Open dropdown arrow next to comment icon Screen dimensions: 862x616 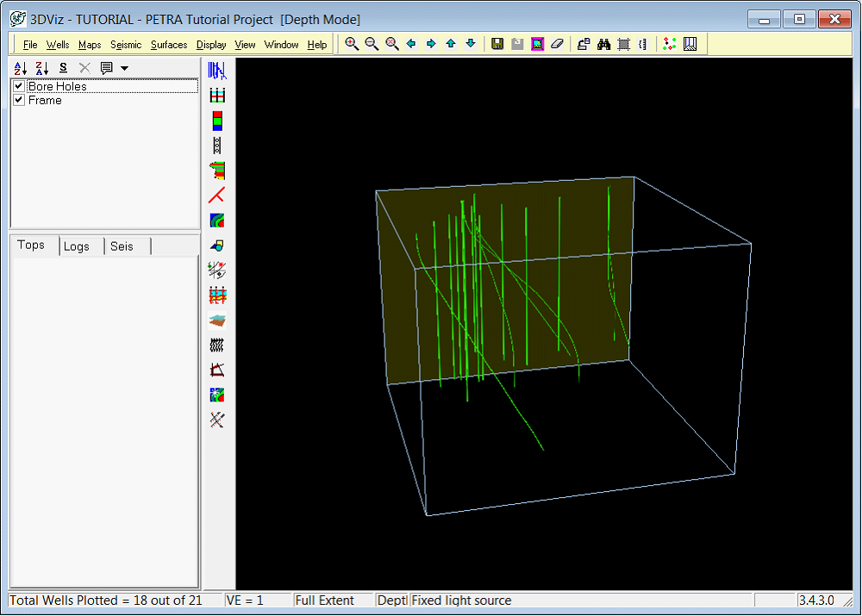pyautogui.click(x=124, y=68)
